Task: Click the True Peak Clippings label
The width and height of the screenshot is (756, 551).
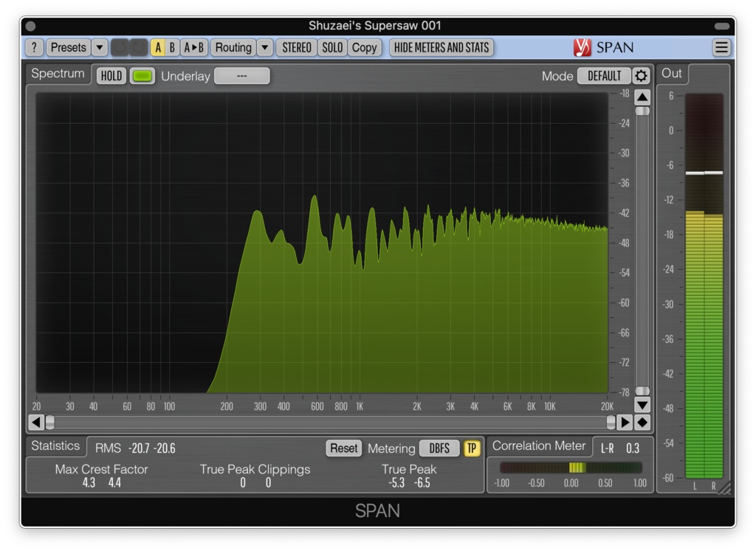Action: [x=255, y=469]
